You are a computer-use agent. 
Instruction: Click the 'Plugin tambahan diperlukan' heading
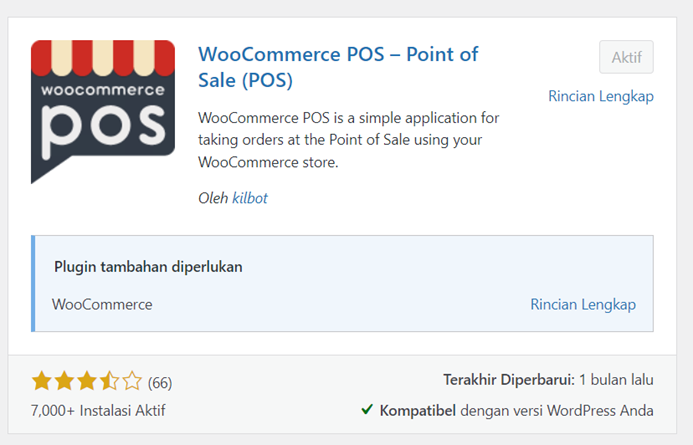(x=148, y=267)
